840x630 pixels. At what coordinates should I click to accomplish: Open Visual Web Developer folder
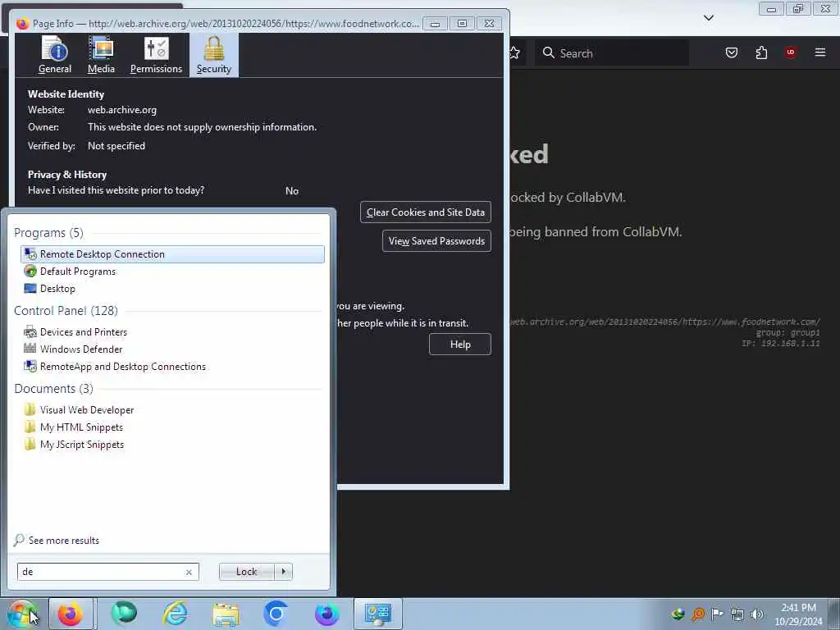point(172,410)
